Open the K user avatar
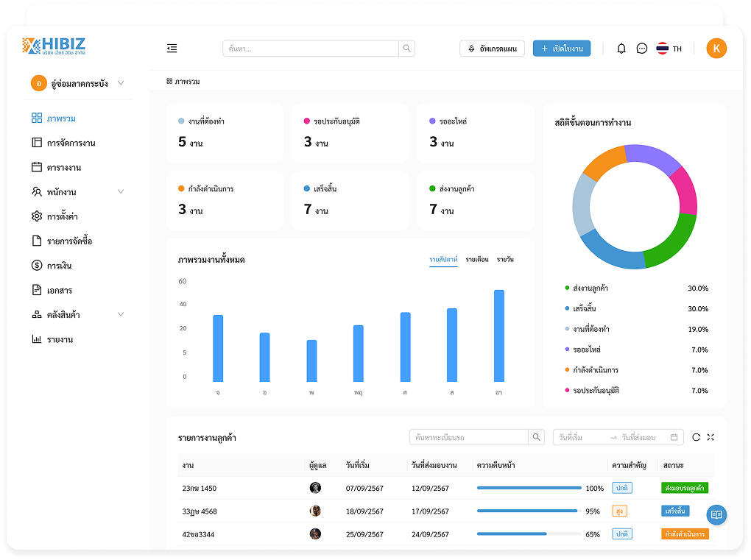 click(716, 49)
